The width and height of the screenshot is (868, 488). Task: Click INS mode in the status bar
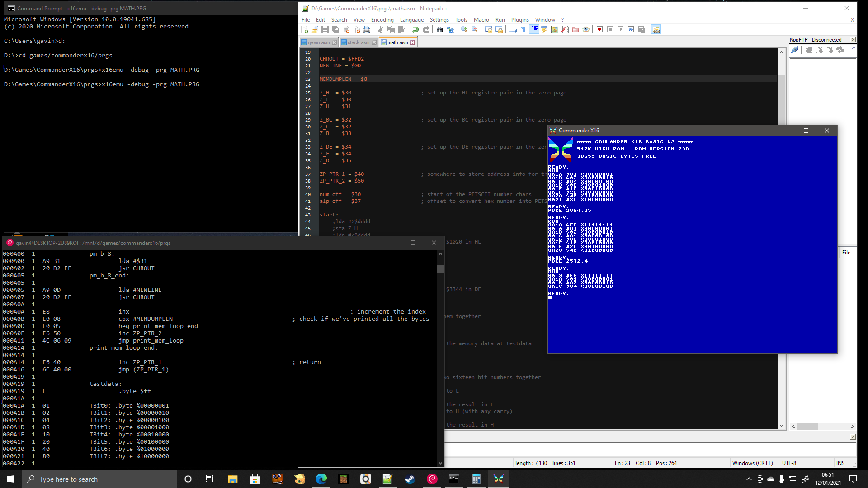click(x=840, y=463)
